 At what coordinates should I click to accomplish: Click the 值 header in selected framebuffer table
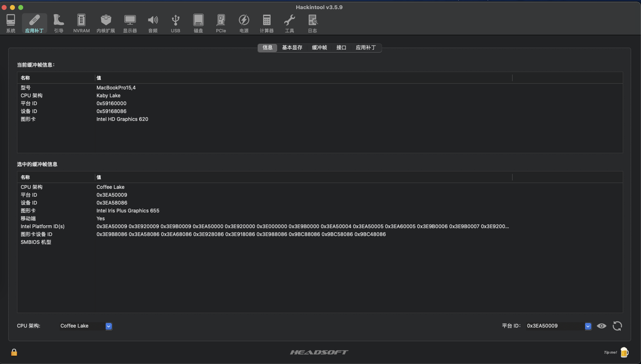(x=99, y=177)
